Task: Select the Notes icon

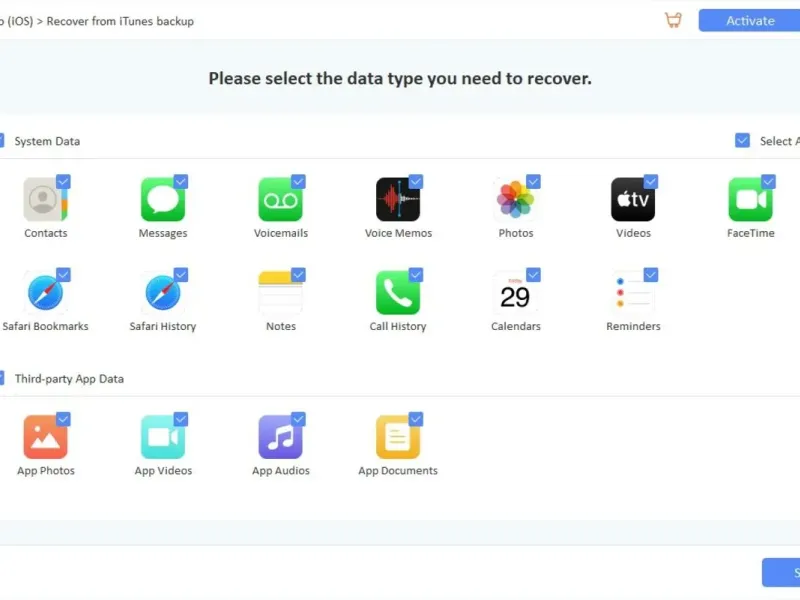Action: pos(281,293)
